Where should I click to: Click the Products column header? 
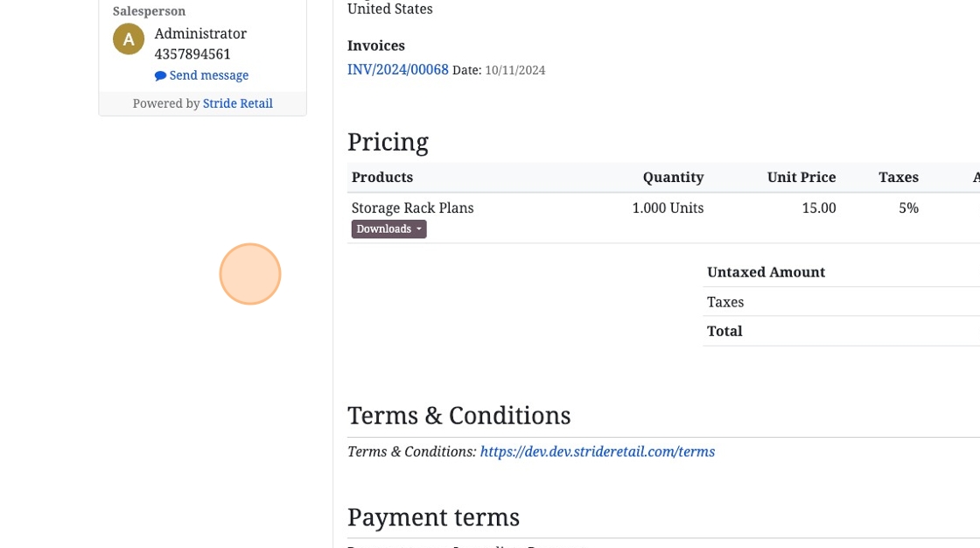(382, 177)
